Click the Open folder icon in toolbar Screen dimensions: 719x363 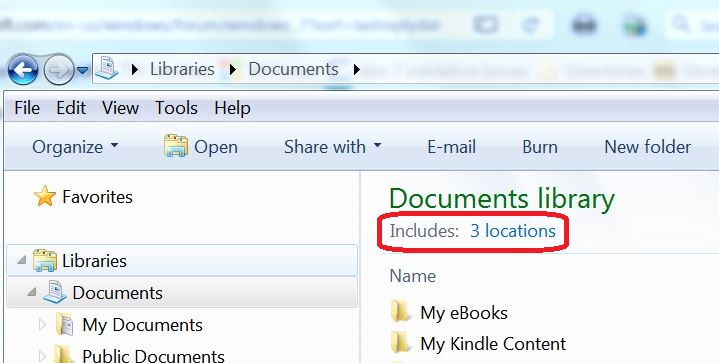pyautogui.click(x=176, y=146)
